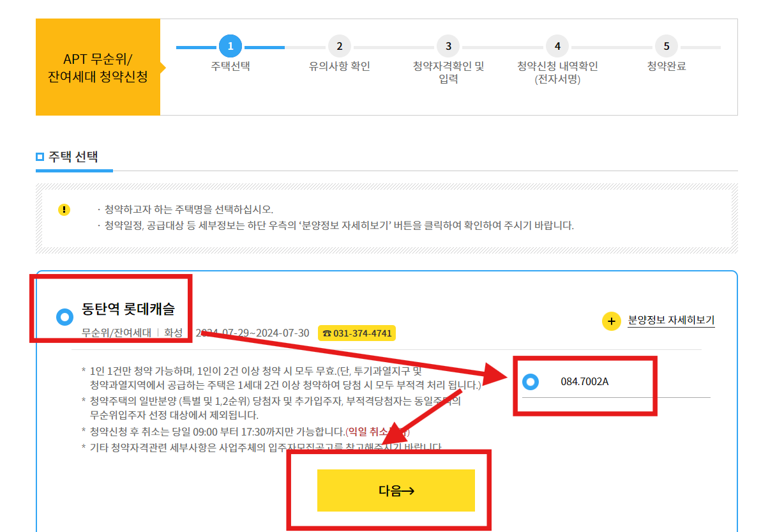This screenshot has width=761, height=532.
Task: Click the phone number badge 031-374-4741
Action: (x=357, y=333)
